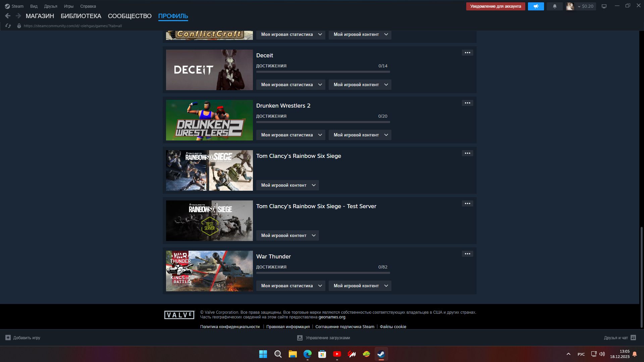The height and width of the screenshot is (362, 644).
Task: Expand game statistics dropdown for ConflictCraft
Action: click(x=290, y=35)
